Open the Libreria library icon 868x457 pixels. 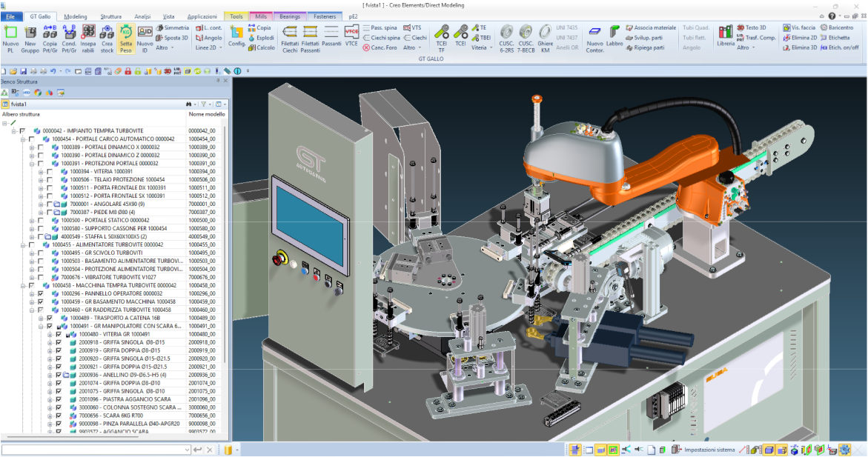click(x=726, y=32)
